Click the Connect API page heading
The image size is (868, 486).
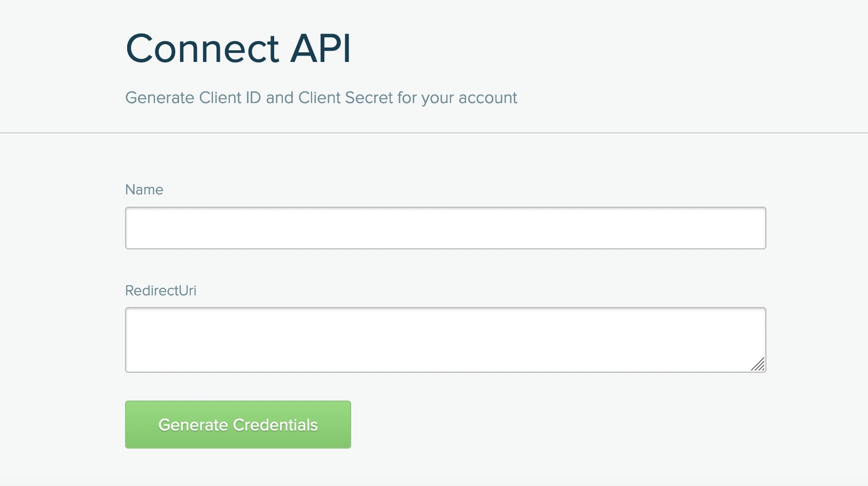tap(238, 48)
